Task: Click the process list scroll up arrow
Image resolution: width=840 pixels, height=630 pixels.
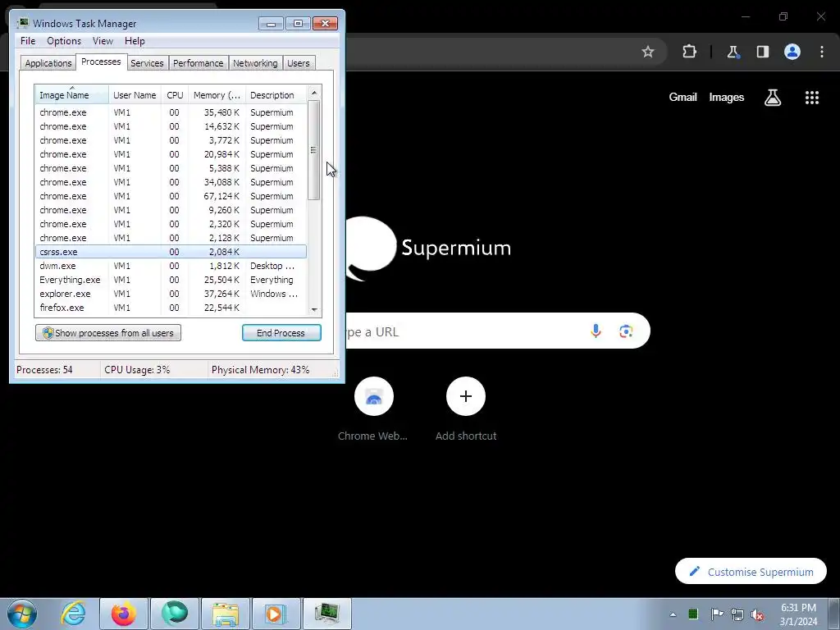Action: pyautogui.click(x=314, y=93)
